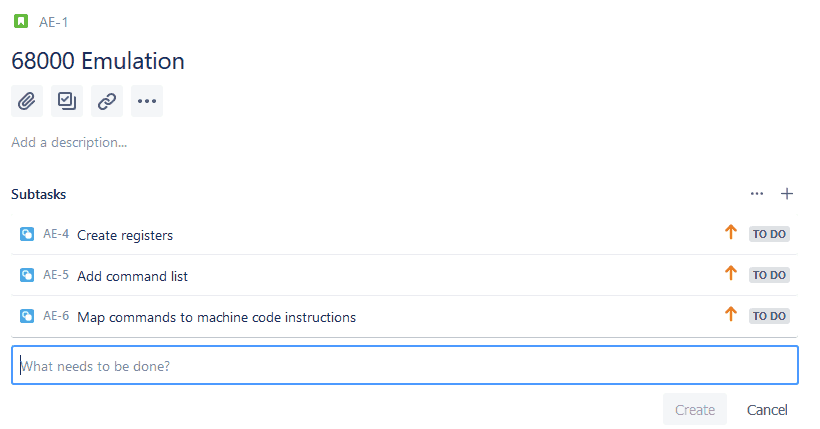This screenshot has width=820, height=429.
Task: Open Map commands to machine code subtask
Action: point(216,317)
